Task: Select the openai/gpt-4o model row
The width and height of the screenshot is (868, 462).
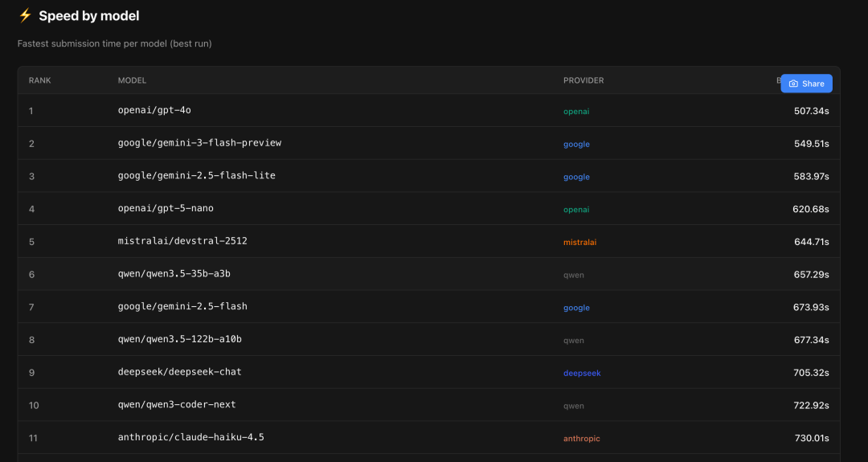Action: (154, 110)
